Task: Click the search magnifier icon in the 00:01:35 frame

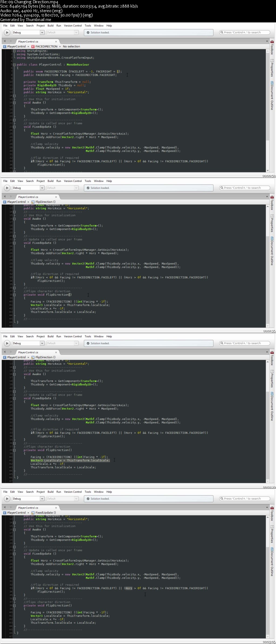Action: [222, 188]
